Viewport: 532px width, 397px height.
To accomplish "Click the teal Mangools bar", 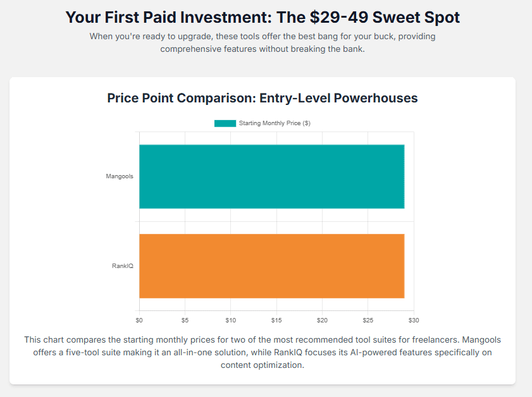I will [x=271, y=176].
